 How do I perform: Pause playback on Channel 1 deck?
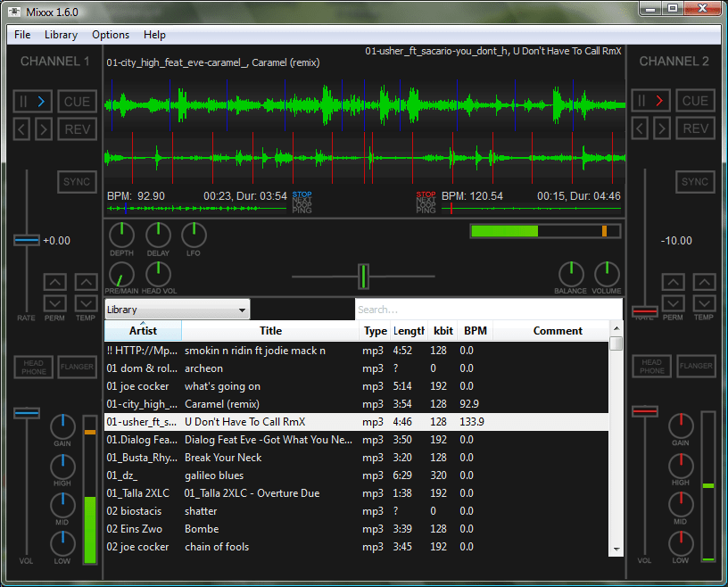point(24,101)
